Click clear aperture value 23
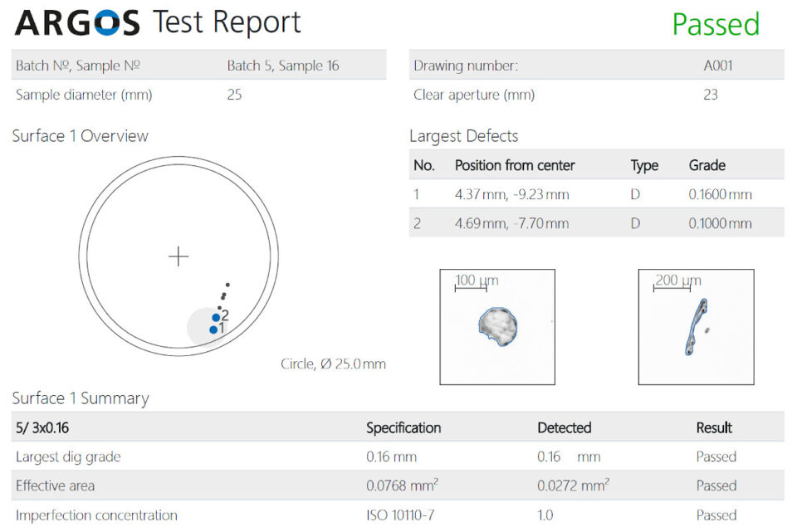The width and height of the screenshot is (797, 532). click(x=711, y=95)
